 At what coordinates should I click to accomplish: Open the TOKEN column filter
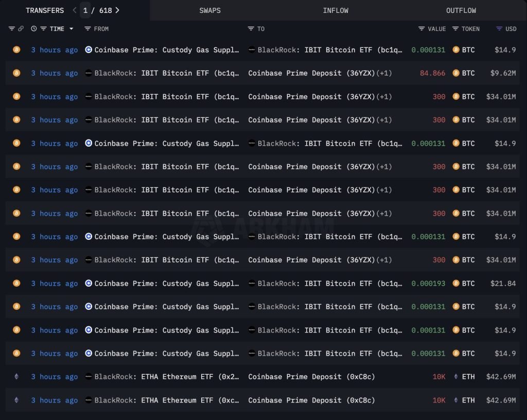455,29
